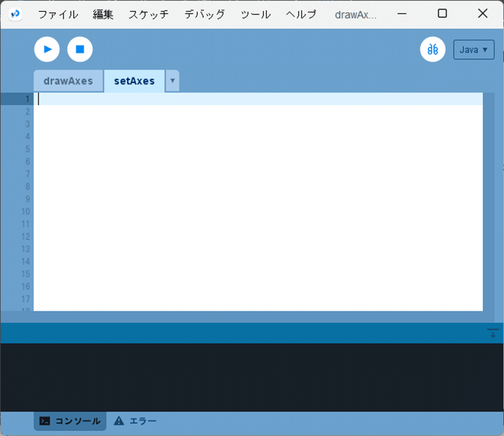Switch to the drawAxes tab
This screenshot has width=504, height=436.
point(68,81)
